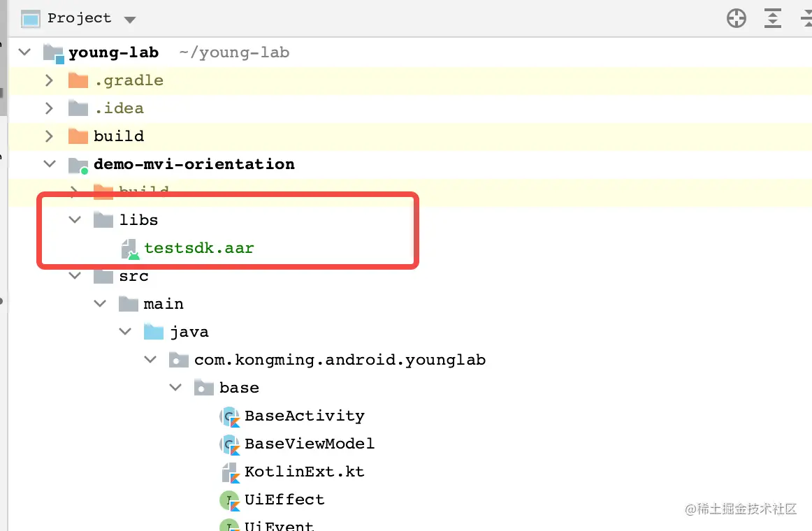Click the Kotlin file icon for KotlinExt.kt
812x531 pixels.
coord(231,472)
